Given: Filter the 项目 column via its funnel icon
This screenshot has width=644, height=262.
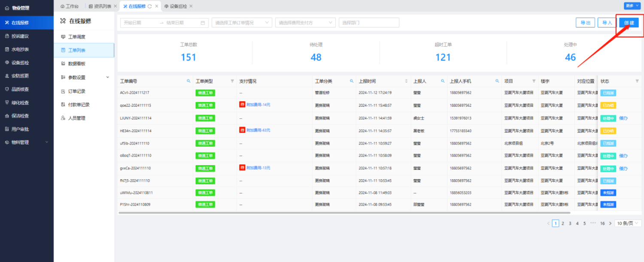Looking at the screenshot, I should click(x=534, y=81).
